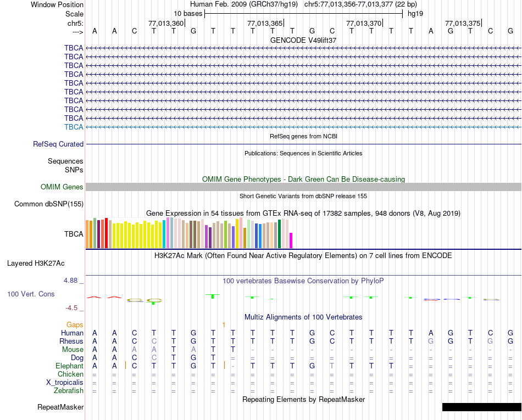Viewport: 522px width, 420px height.
Task: Click the Rhesus alignment row label
Action: point(71,341)
